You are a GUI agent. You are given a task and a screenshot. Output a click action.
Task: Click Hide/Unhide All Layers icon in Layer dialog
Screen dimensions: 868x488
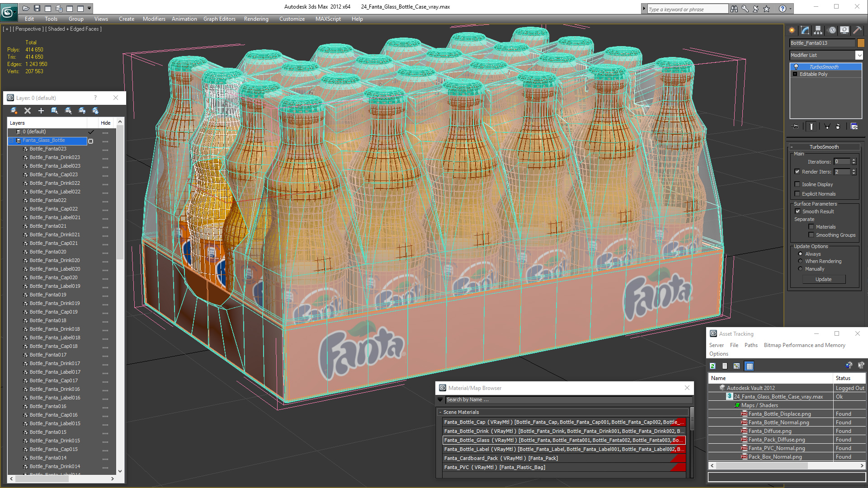click(82, 111)
